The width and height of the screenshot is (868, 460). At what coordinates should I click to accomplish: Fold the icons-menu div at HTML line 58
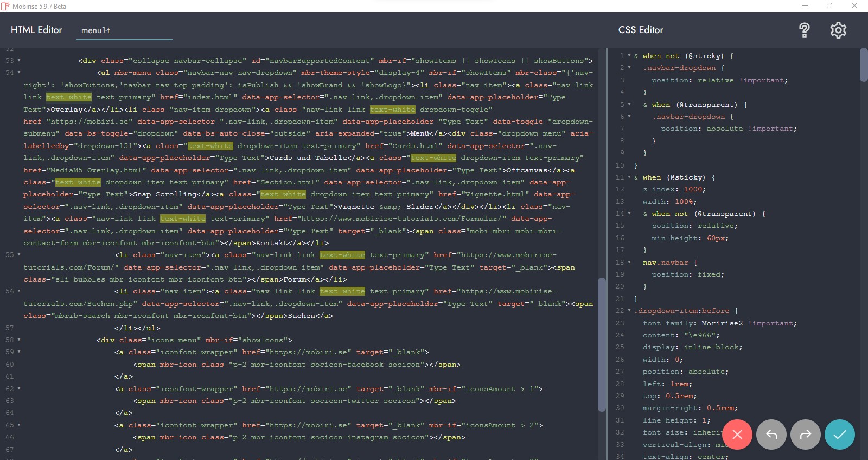19,340
